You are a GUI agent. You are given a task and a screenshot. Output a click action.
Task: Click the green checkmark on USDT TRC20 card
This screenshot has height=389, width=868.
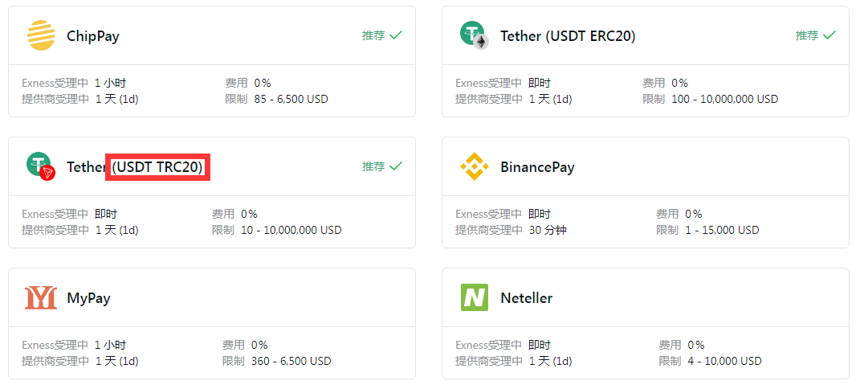[x=396, y=166]
